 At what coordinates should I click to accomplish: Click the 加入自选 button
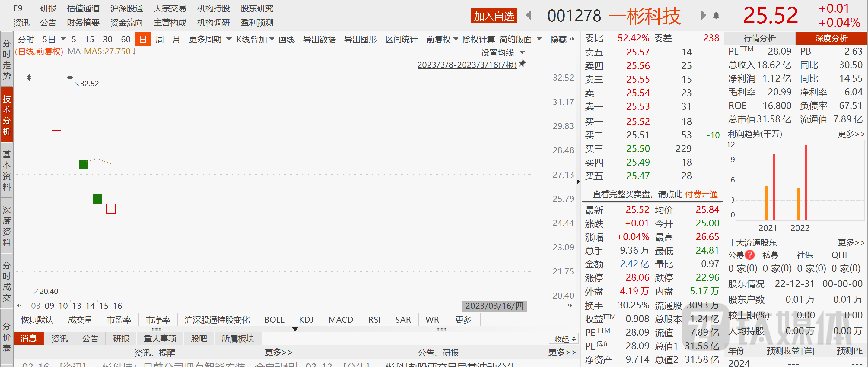[x=494, y=16]
